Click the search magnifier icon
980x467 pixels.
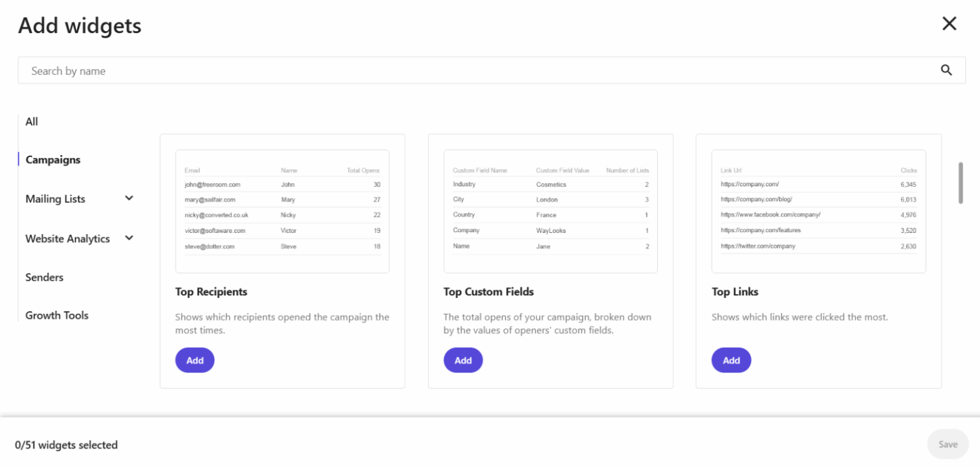946,70
